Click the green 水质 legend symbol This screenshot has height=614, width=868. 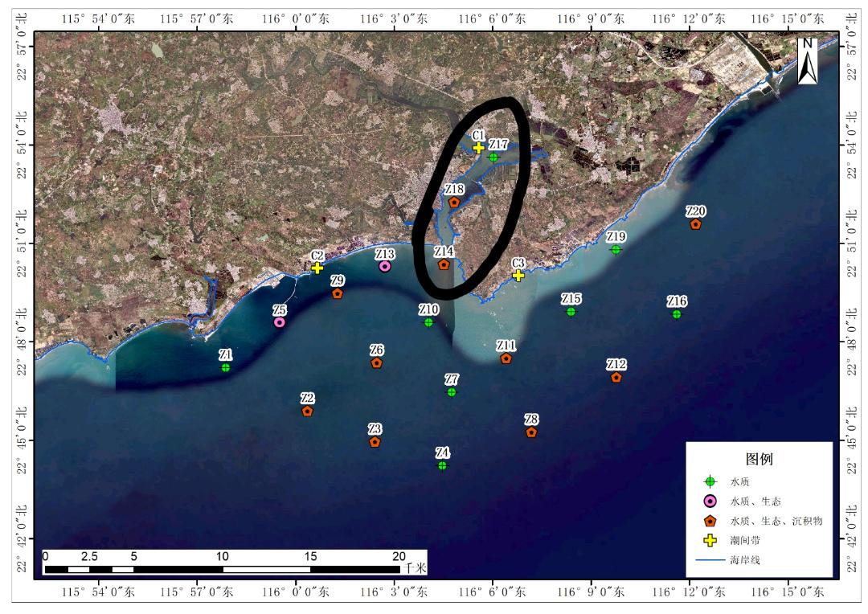710,481
